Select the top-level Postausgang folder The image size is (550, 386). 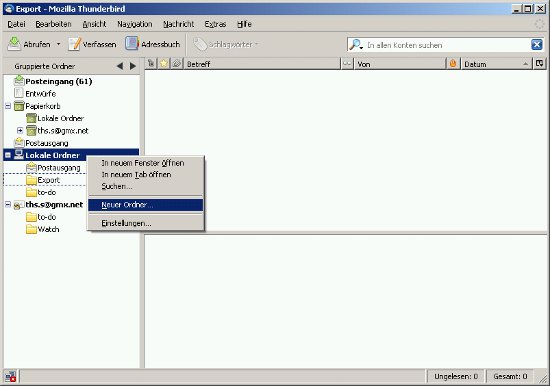point(47,143)
